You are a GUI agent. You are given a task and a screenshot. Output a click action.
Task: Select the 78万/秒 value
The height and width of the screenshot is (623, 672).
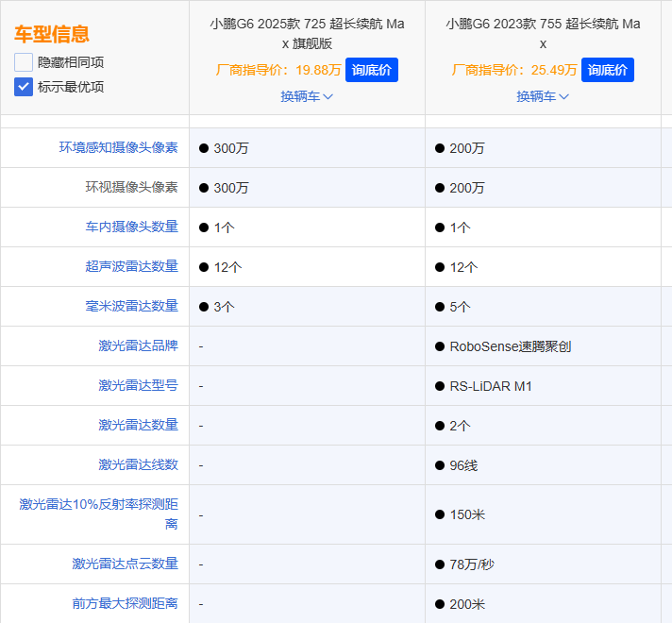472,564
